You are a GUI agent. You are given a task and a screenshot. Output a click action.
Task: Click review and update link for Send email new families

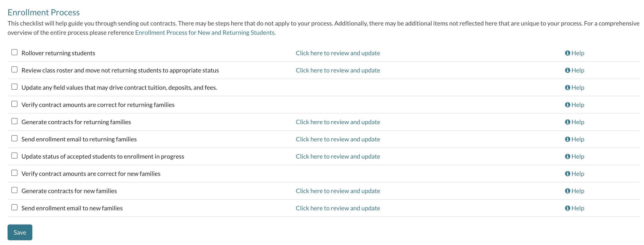point(338,208)
